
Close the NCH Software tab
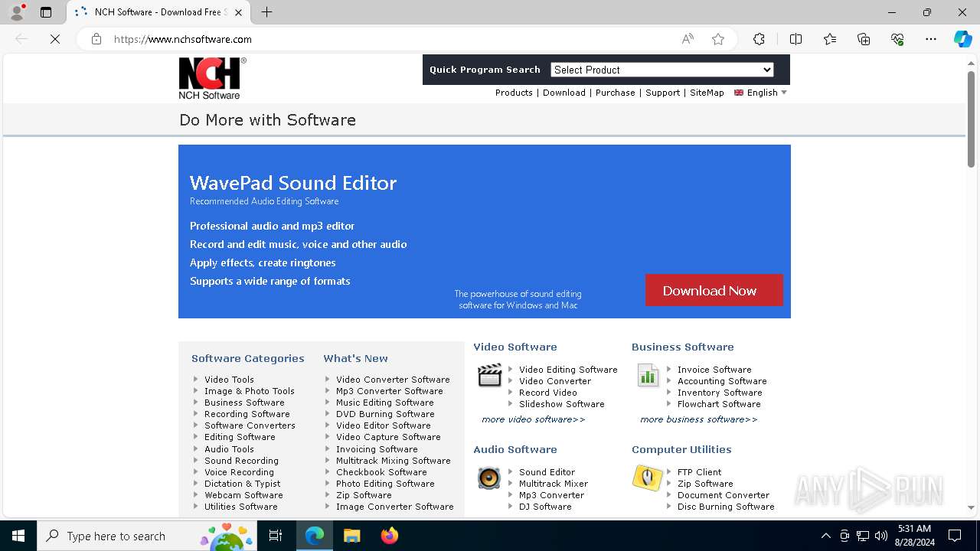238,12
